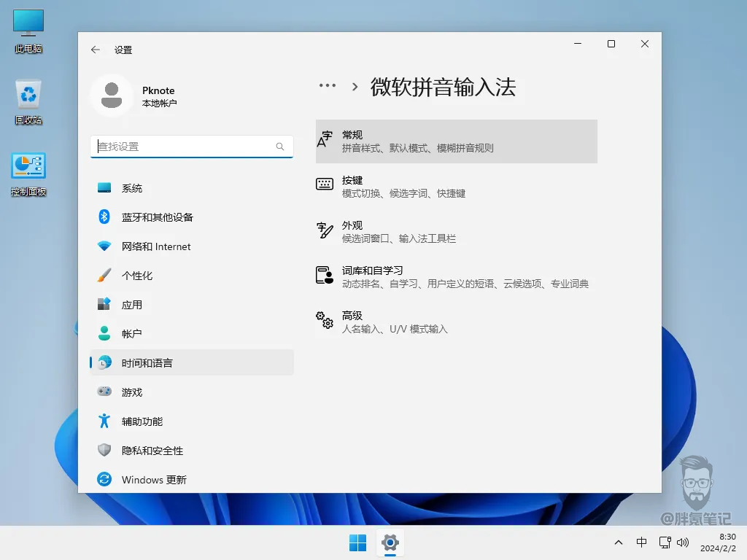Select 网络和 Internet
The height and width of the screenshot is (560, 747).
(x=192, y=246)
